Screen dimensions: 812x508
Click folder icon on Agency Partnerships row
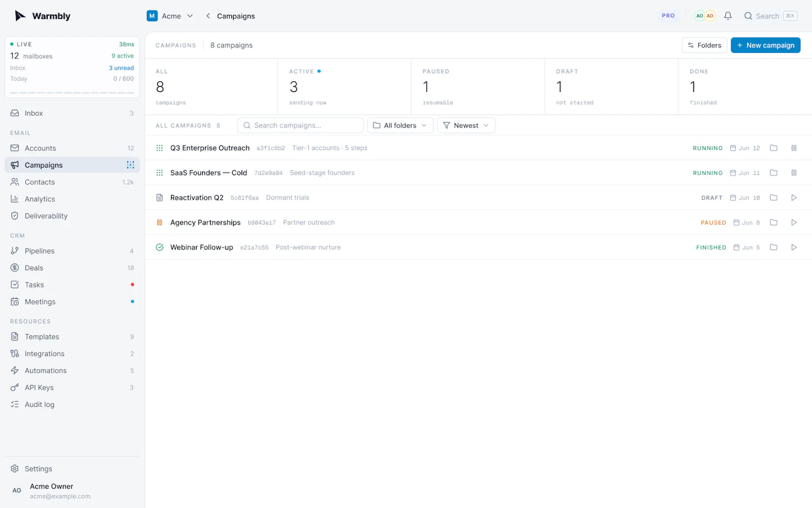click(x=773, y=223)
